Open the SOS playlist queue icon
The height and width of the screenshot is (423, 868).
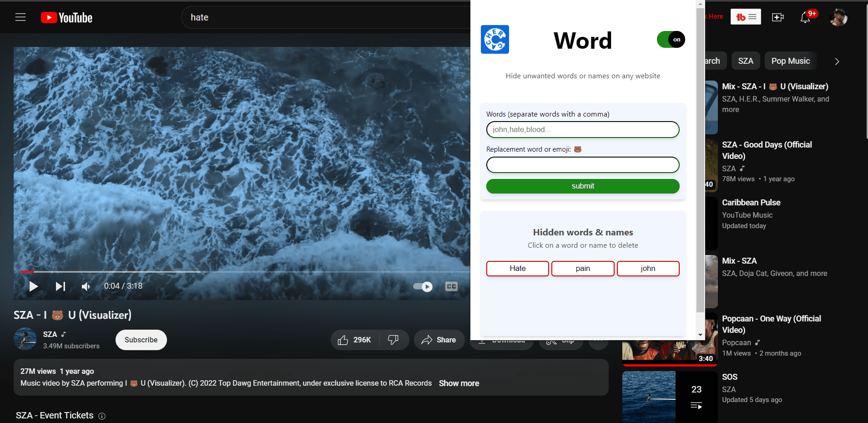(x=696, y=405)
